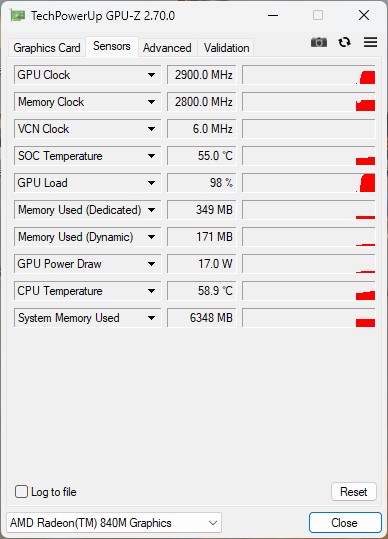Enable the Log to file checkbox

tap(21, 492)
